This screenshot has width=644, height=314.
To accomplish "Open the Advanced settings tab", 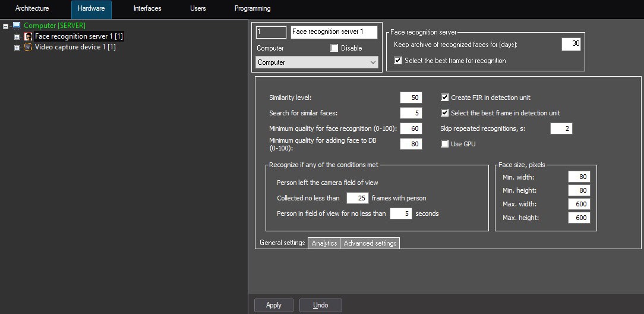I will (370, 243).
